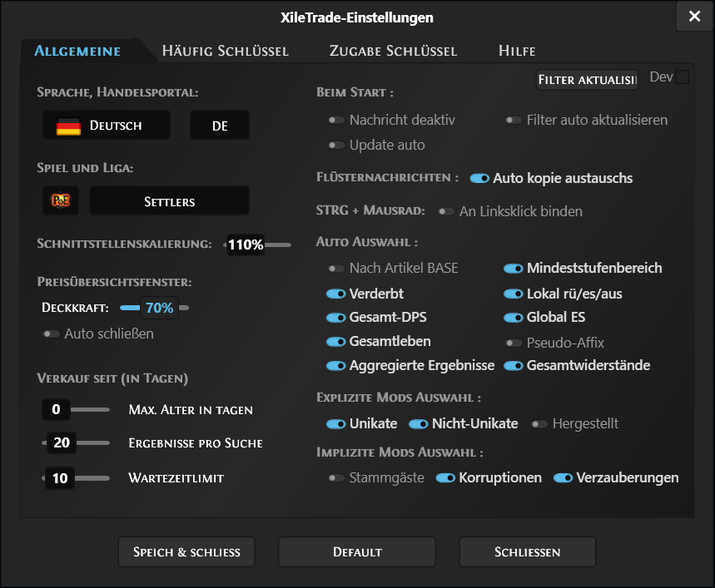Disable the Korruptionen toggle
Viewport: 715px width, 588px height.
click(445, 478)
